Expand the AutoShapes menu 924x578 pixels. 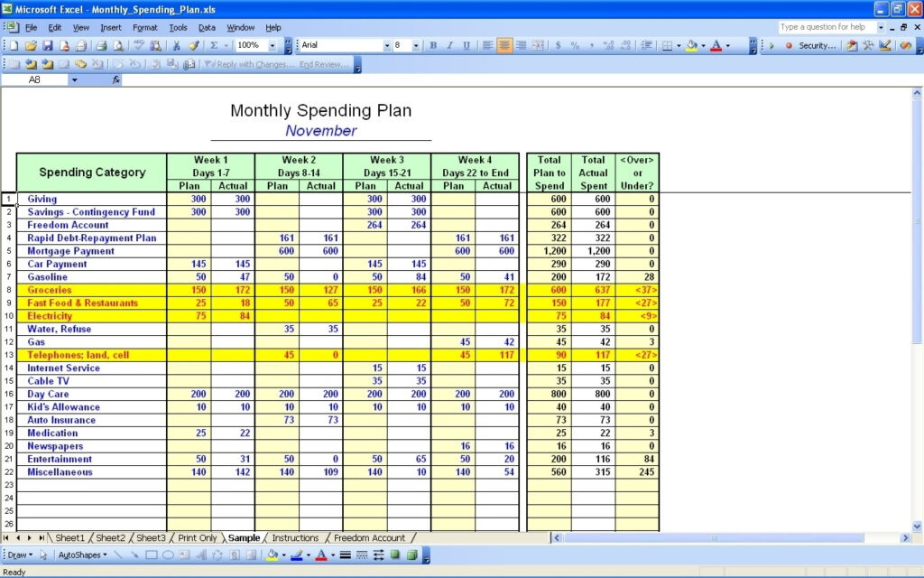click(81, 555)
